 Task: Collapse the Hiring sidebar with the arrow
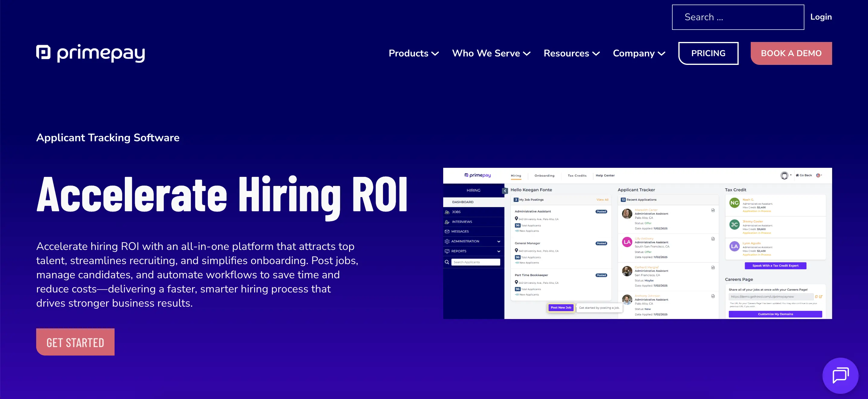[505, 191]
